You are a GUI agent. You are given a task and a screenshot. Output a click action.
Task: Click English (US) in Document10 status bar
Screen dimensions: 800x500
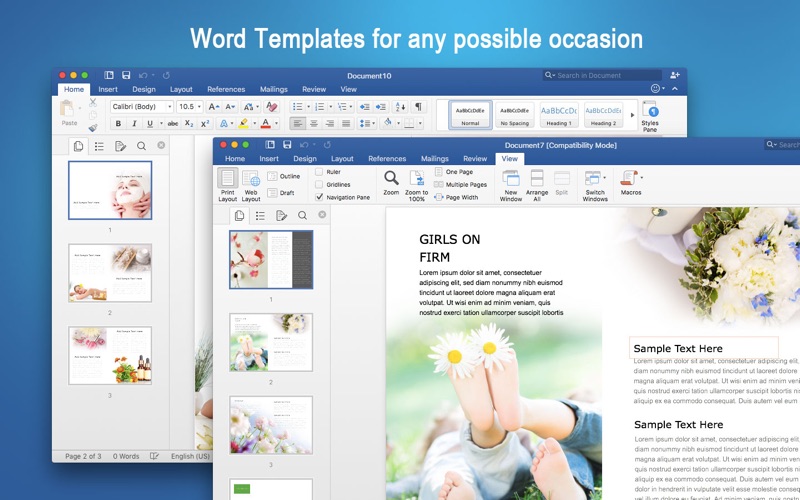click(190, 456)
